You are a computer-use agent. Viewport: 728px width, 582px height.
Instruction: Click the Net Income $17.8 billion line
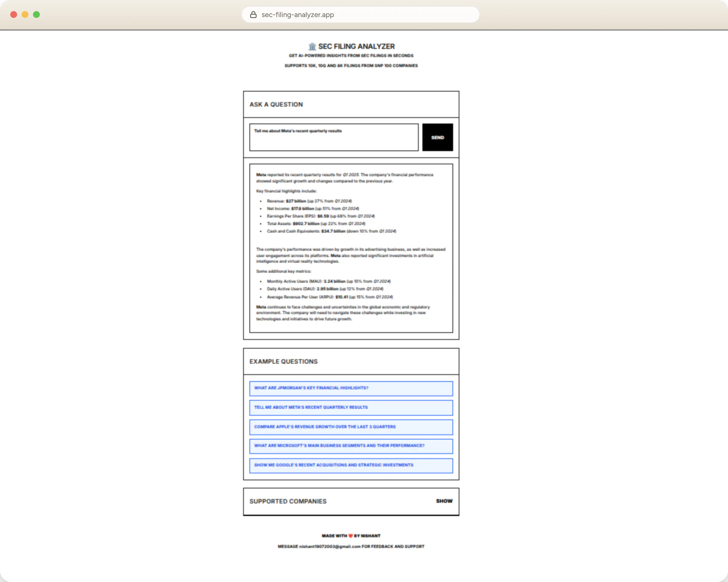pyautogui.click(x=313, y=209)
